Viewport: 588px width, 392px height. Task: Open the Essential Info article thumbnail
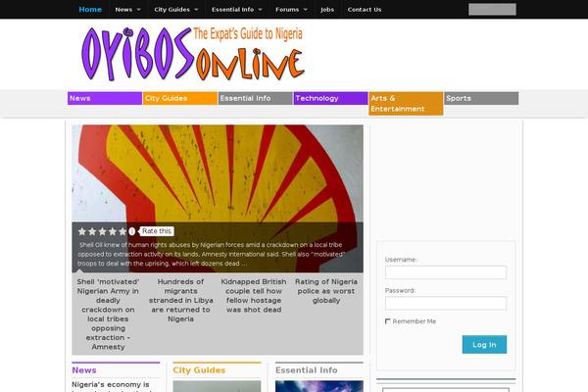pos(319,386)
